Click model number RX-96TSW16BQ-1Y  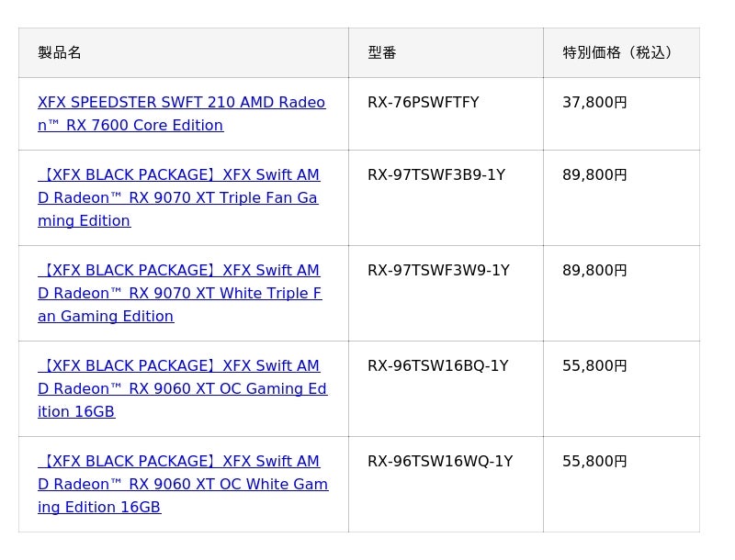(437, 366)
